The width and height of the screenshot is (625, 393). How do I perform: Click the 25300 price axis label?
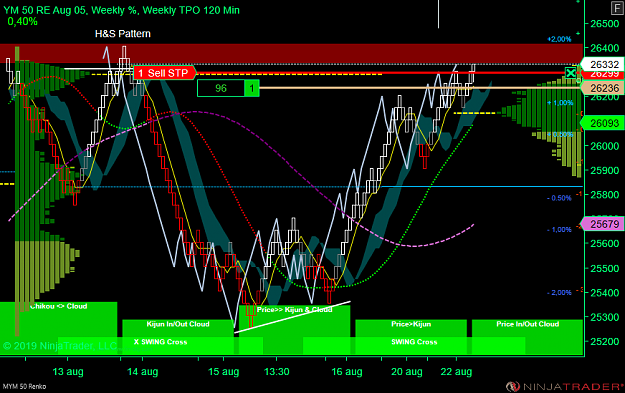[605, 317]
